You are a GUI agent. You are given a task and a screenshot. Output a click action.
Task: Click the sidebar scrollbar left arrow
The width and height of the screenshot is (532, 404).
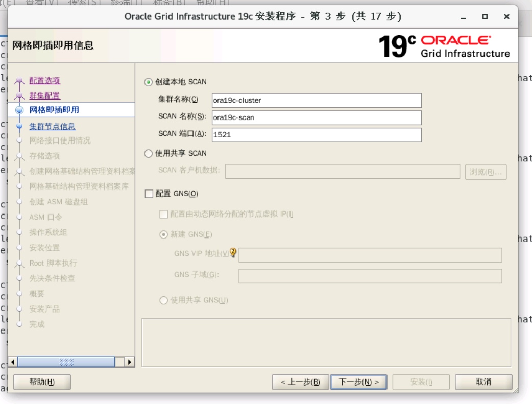(13, 362)
